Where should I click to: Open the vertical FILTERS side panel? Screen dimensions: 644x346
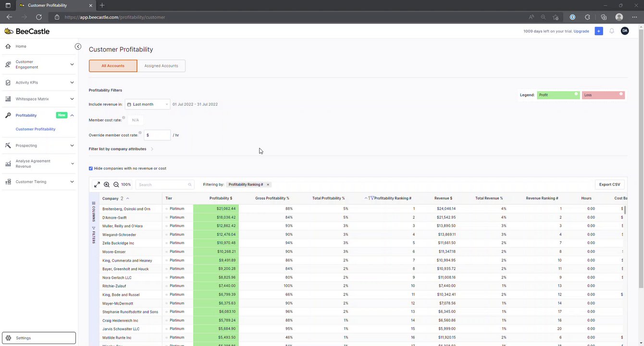coord(94,235)
